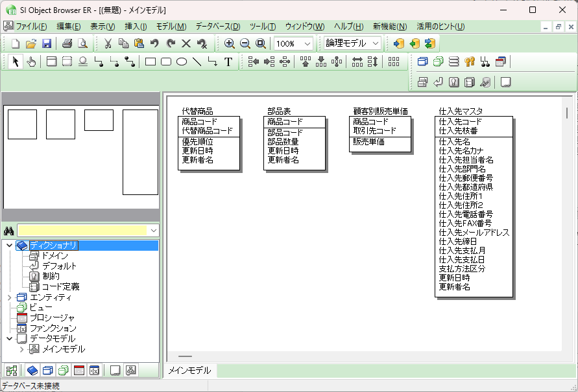Pick the ellipse shape tool
This screenshot has height=392, width=578.
point(182,62)
